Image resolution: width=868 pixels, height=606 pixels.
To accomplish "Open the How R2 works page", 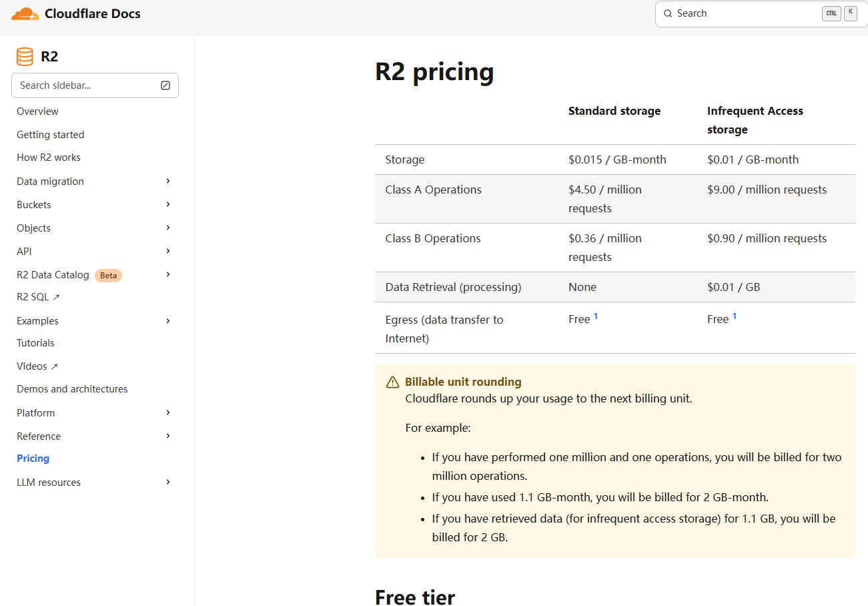I will tap(48, 157).
